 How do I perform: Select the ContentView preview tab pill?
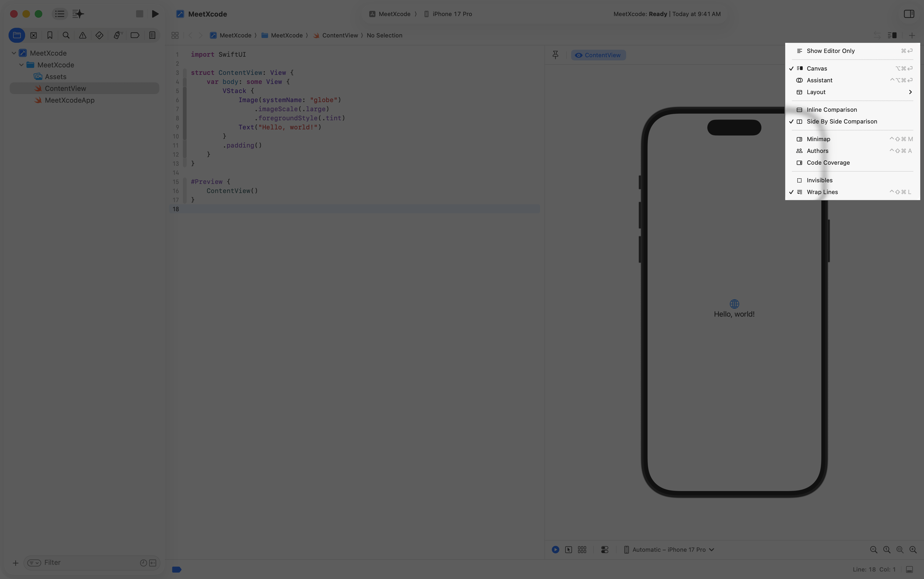coord(598,55)
